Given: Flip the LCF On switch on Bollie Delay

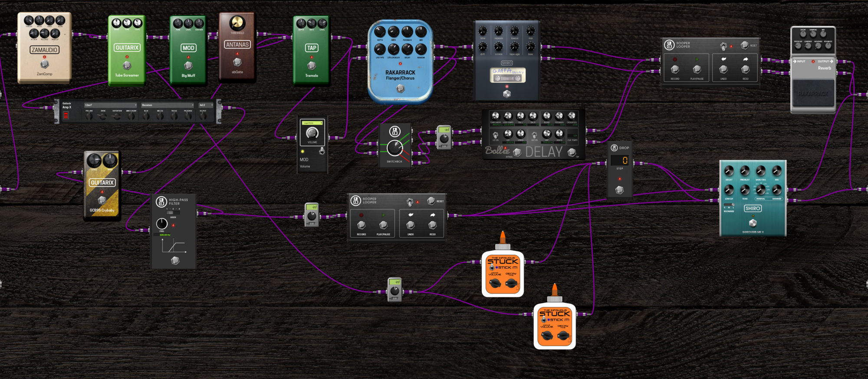Looking at the screenshot, I should pyautogui.click(x=495, y=135).
